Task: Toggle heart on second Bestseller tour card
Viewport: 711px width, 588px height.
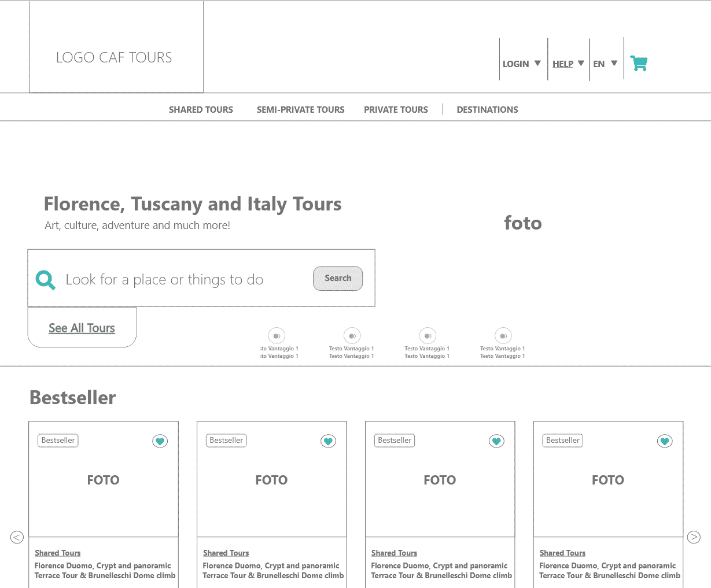Action: click(x=328, y=441)
